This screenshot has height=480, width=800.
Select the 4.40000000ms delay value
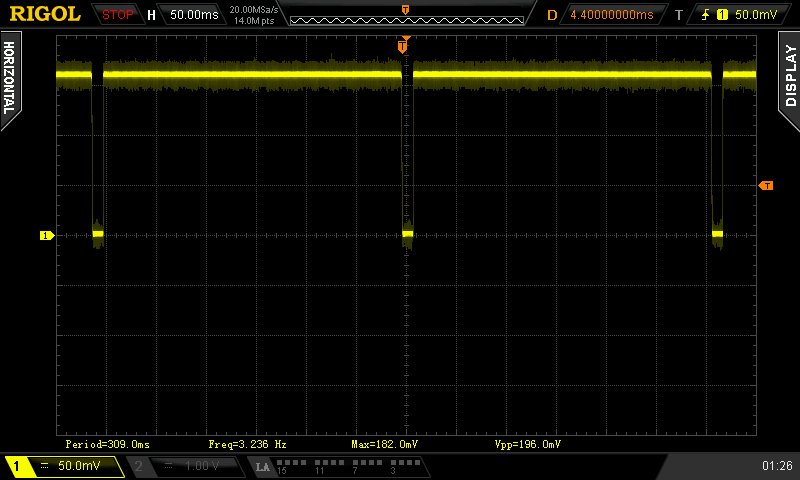coord(611,15)
